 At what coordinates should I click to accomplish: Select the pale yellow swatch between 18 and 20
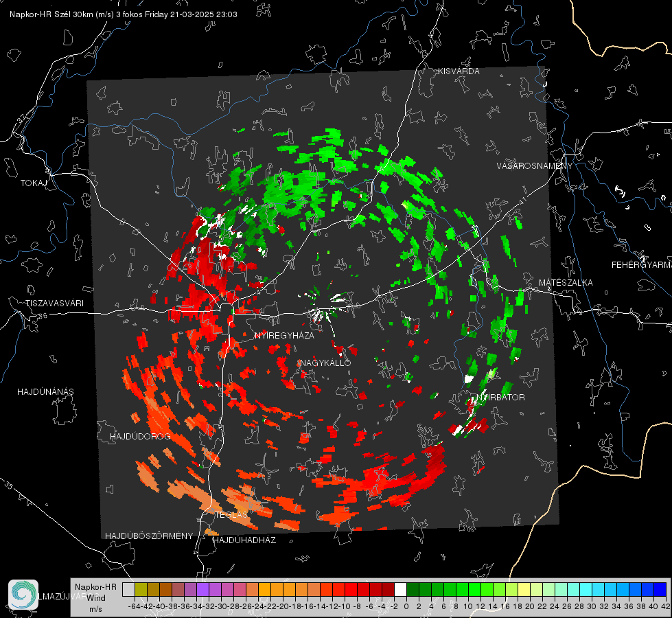pos(524,590)
